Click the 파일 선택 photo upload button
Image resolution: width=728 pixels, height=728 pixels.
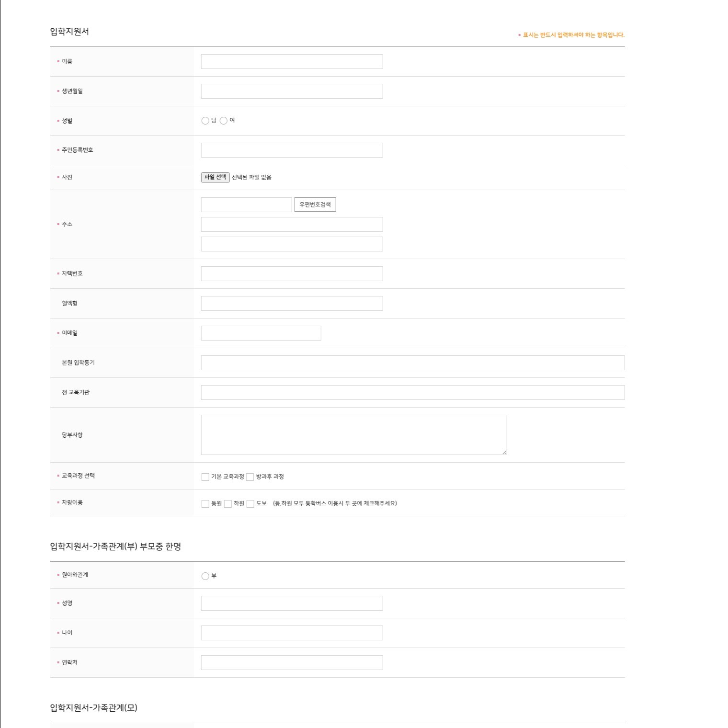215,177
